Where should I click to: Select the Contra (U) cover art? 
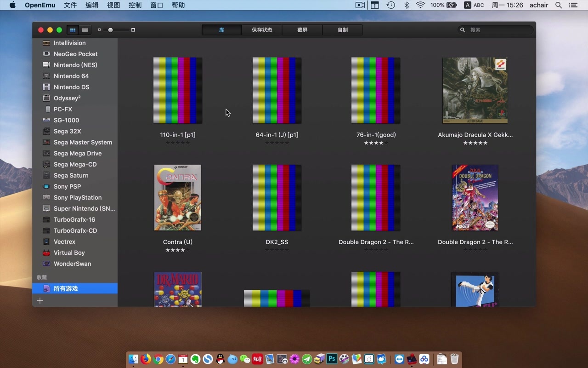pyautogui.click(x=178, y=198)
